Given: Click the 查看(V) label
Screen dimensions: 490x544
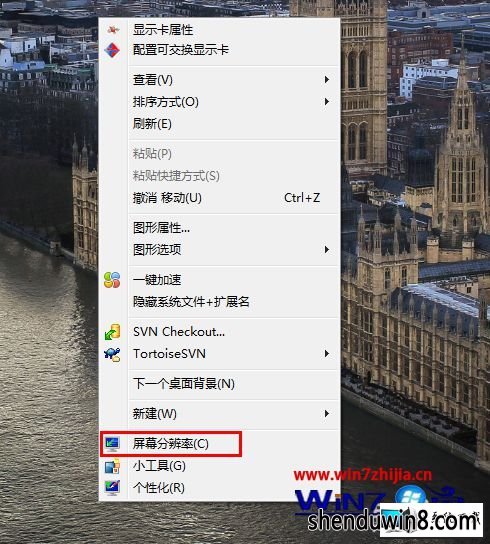Looking at the screenshot, I should click(153, 80).
